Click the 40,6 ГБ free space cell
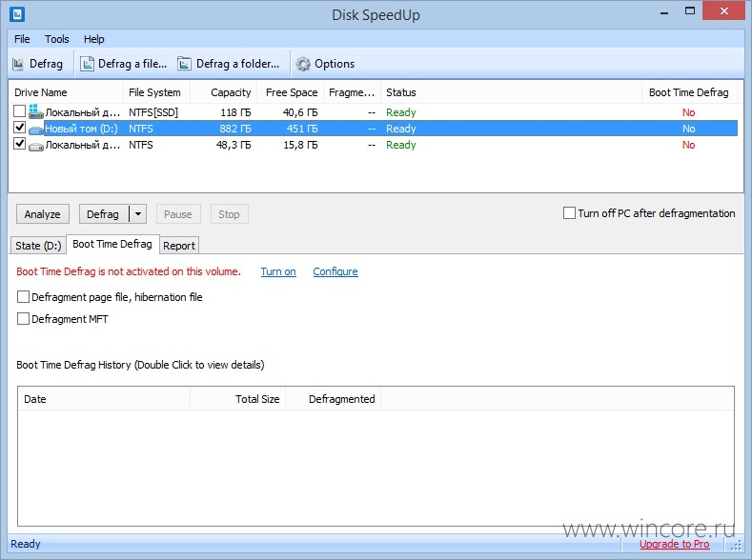This screenshot has height=560, width=752. tap(300, 112)
